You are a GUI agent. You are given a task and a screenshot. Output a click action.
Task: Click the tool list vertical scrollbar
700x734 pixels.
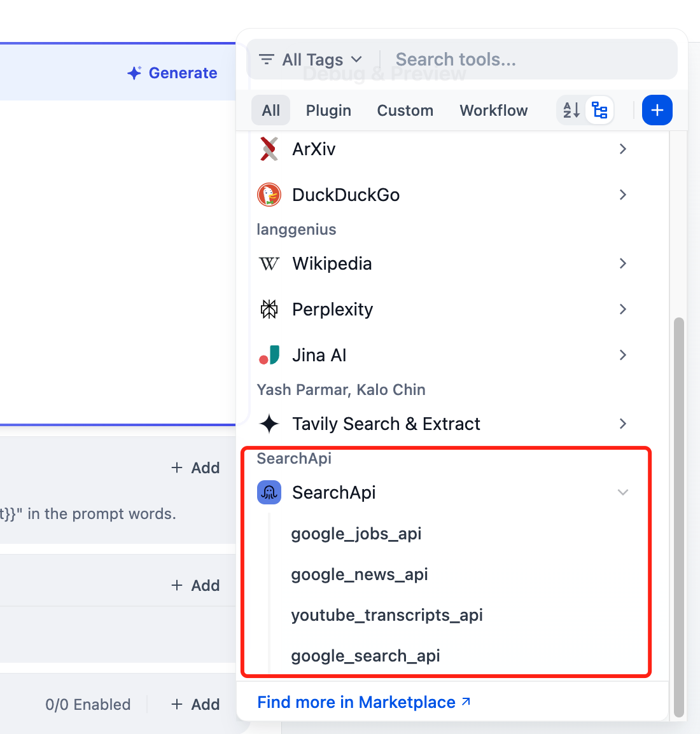click(679, 515)
